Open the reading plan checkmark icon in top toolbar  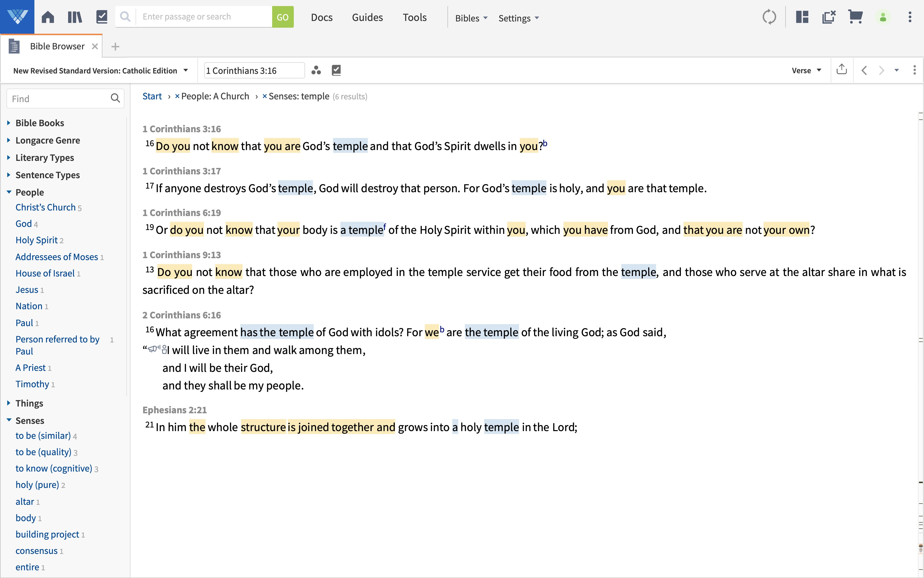click(102, 17)
